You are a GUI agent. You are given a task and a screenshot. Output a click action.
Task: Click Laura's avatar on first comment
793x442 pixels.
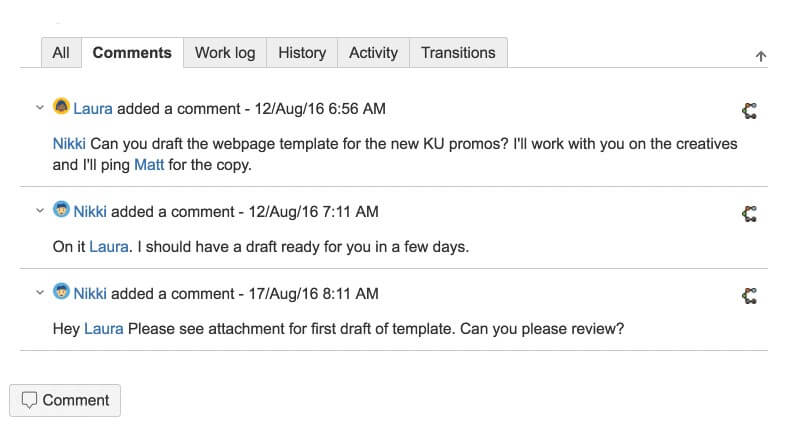(x=61, y=107)
